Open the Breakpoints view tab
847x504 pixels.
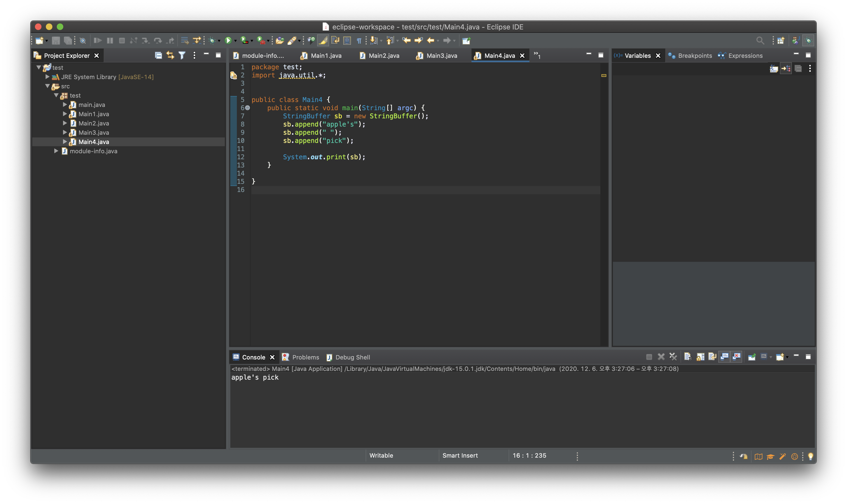[x=694, y=56]
